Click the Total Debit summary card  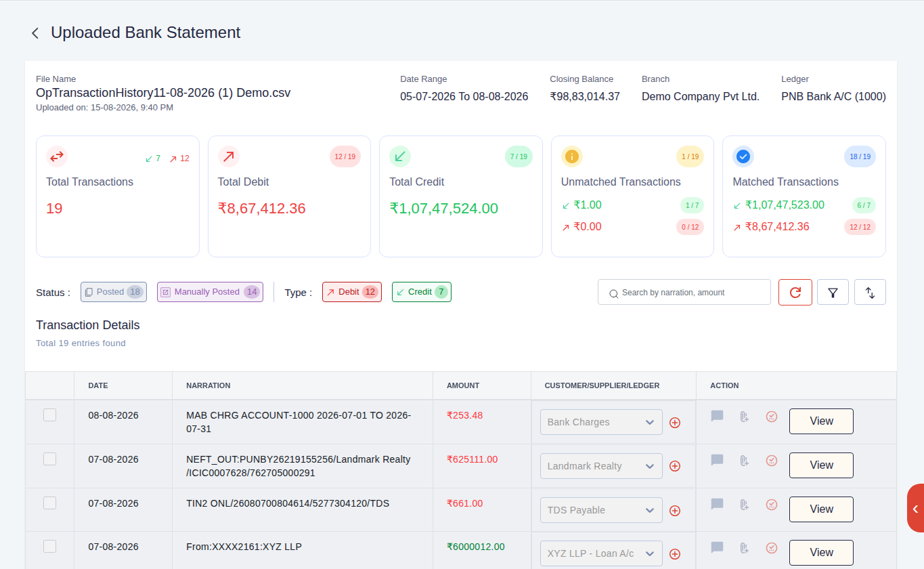[289, 196]
